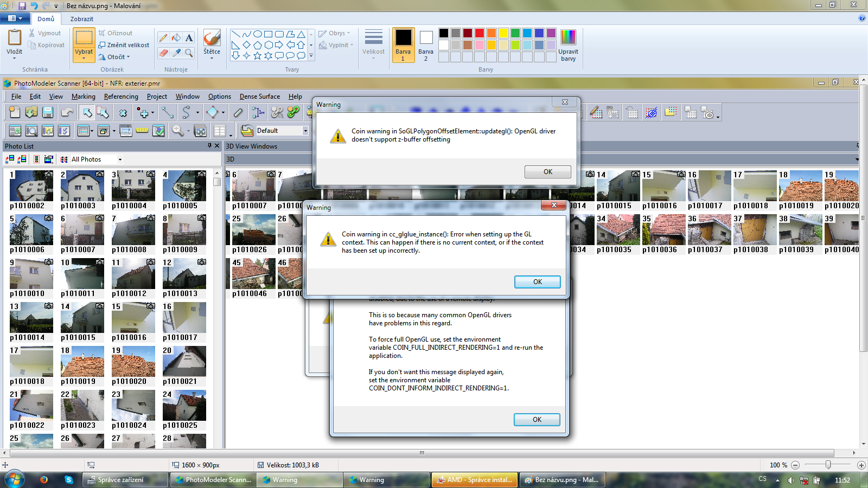Viewport: 868px width, 488px height.
Task: Open the Dense Surface menu
Action: coord(260,97)
